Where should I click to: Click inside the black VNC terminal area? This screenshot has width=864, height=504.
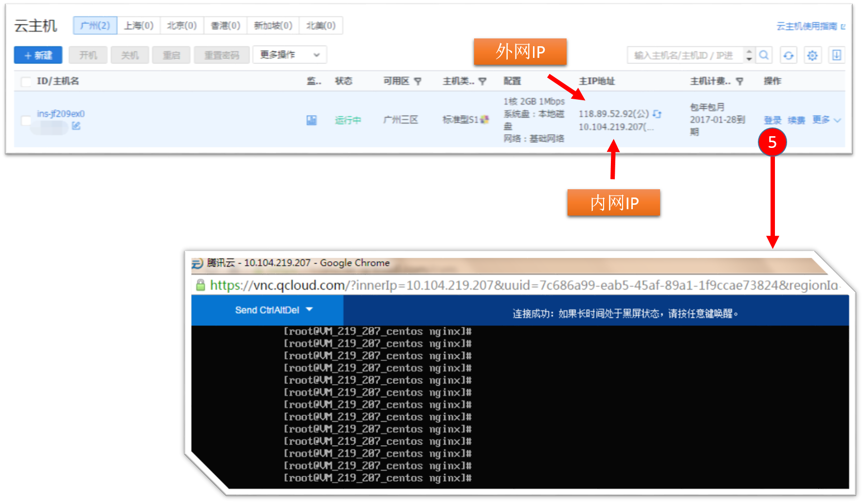520,407
